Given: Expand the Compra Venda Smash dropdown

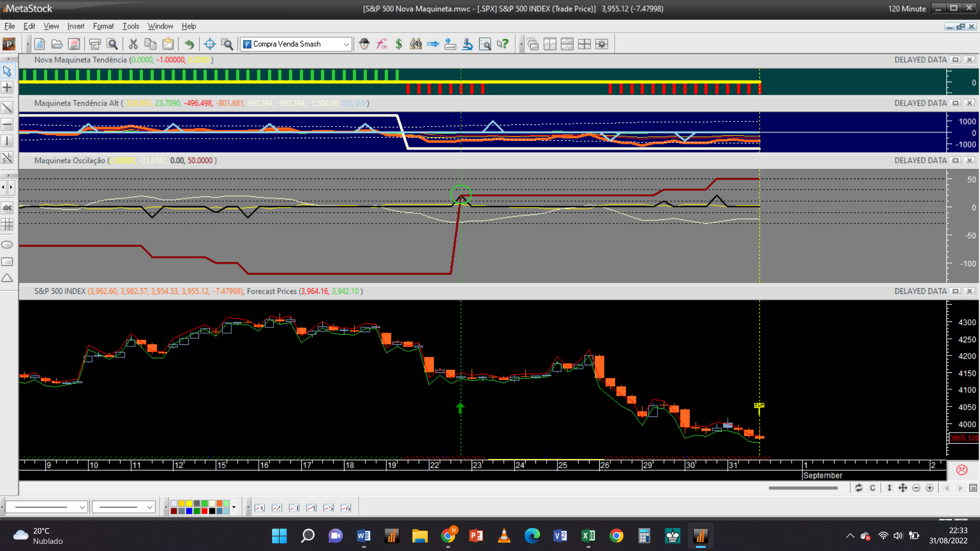Looking at the screenshot, I should [346, 44].
